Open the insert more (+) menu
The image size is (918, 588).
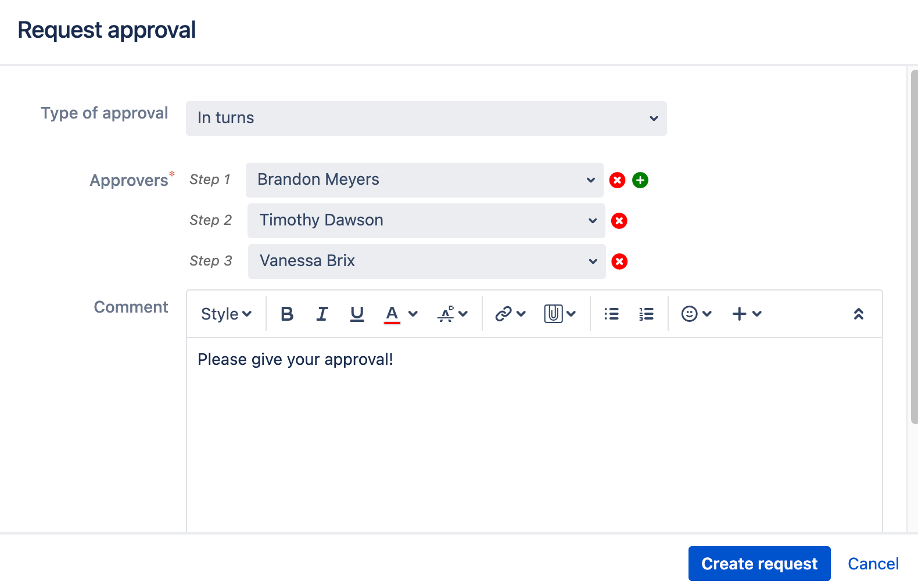coord(747,314)
